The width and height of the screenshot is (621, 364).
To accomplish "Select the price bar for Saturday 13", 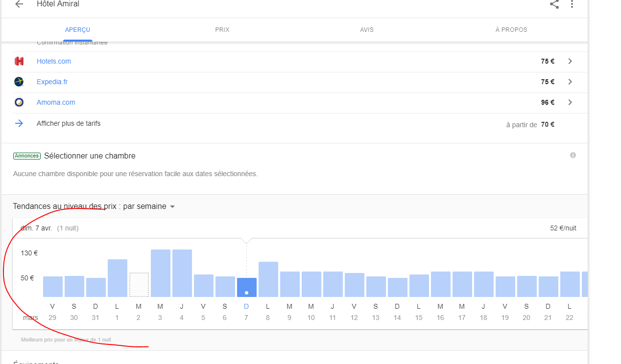I will pos(376,287).
